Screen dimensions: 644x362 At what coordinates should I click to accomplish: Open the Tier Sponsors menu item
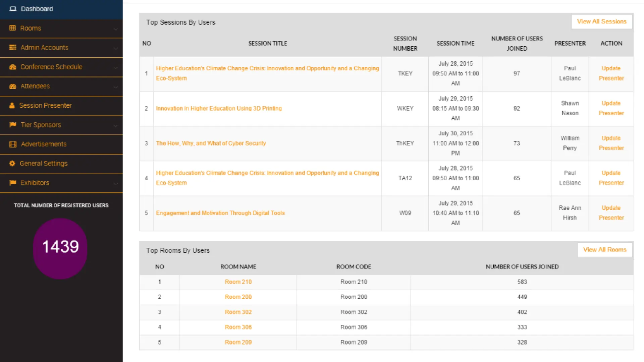61,125
